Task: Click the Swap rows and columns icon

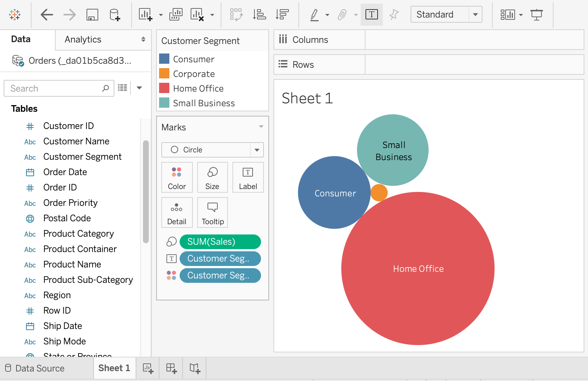Action: tap(236, 15)
